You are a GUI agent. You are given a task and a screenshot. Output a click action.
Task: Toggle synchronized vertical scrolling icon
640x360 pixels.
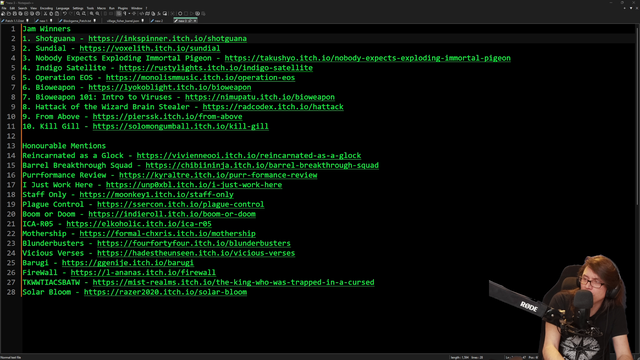tap(105, 13)
